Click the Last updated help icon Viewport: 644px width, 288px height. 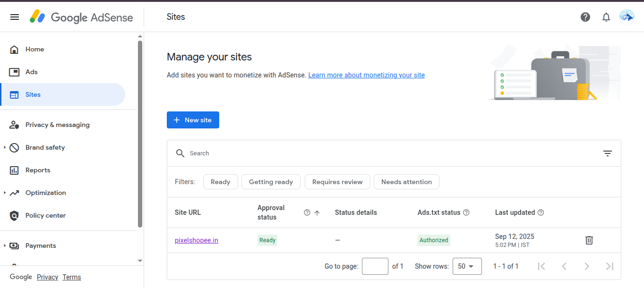tap(541, 212)
